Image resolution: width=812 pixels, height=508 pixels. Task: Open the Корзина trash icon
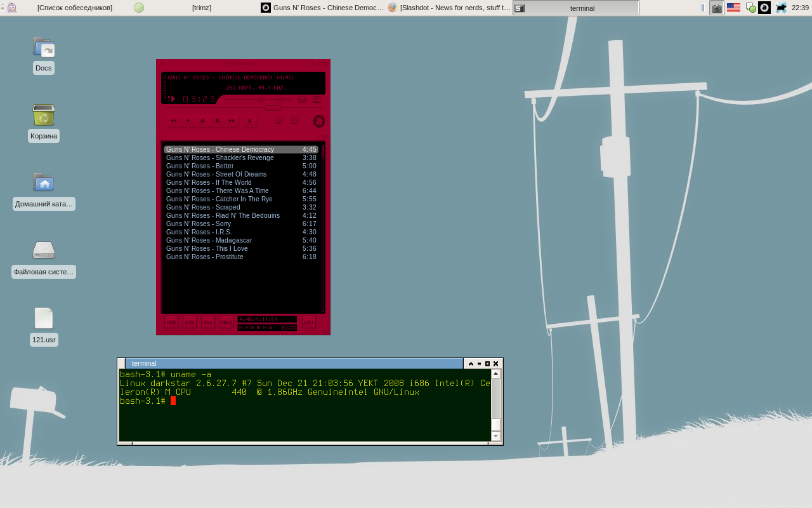(44, 115)
